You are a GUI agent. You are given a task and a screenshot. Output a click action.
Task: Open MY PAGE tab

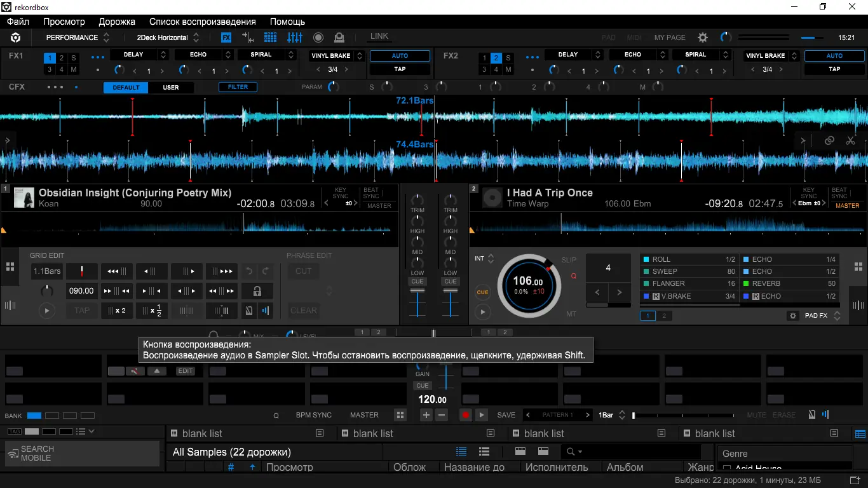(670, 37)
